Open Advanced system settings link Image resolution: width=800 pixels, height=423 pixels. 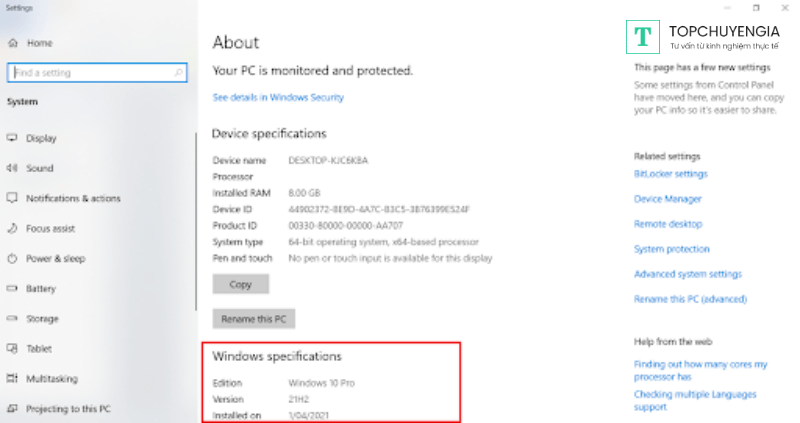(688, 274)
